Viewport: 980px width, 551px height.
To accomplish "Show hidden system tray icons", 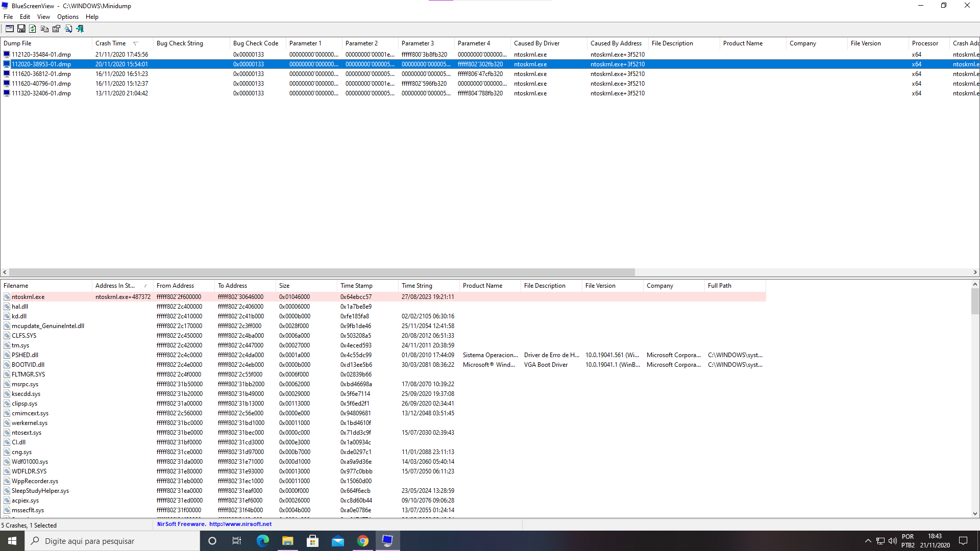I will [x=868, y=541].
